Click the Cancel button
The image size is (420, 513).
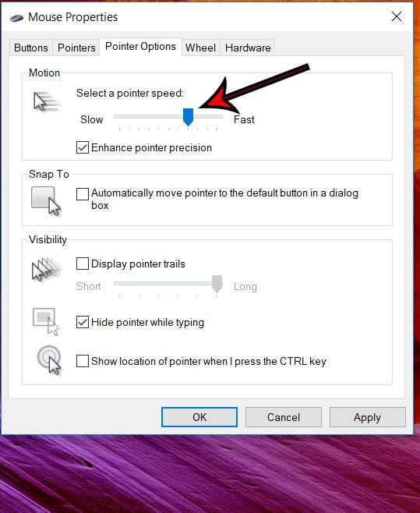coord(284,417)
